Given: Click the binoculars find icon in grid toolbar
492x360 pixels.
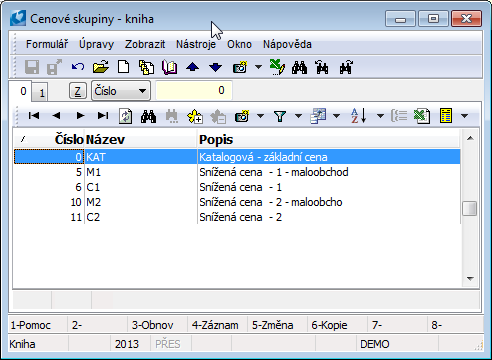Looking at the screenshot, I should point(148,116).
